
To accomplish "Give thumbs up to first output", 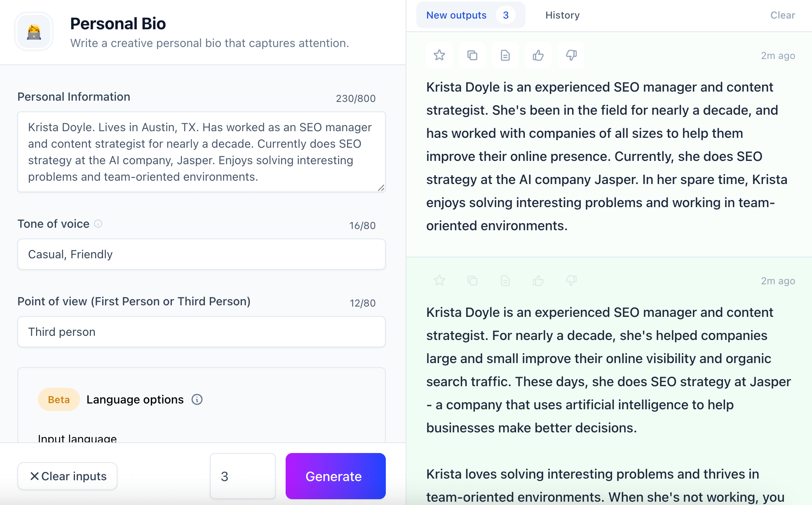I will point(538,55).
